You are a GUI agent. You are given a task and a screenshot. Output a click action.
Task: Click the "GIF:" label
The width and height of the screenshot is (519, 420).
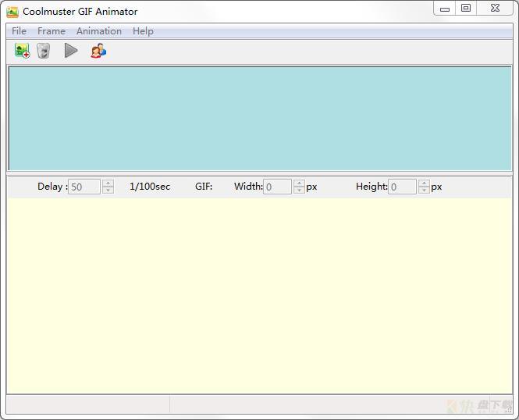click(204, 187)
